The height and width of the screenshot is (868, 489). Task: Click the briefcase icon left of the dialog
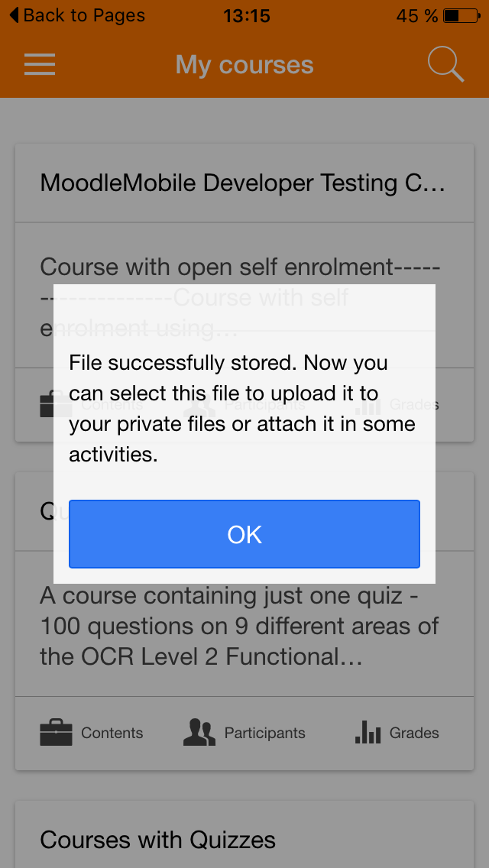click(45, 405)
